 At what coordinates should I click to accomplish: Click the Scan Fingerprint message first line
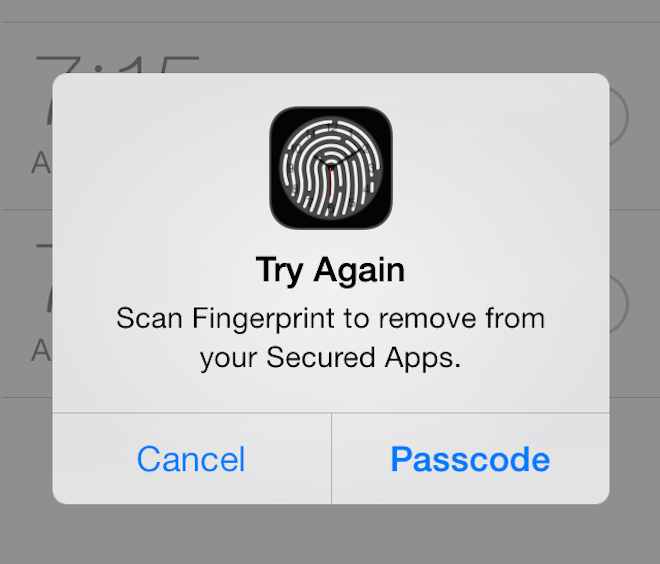[330, 319]
